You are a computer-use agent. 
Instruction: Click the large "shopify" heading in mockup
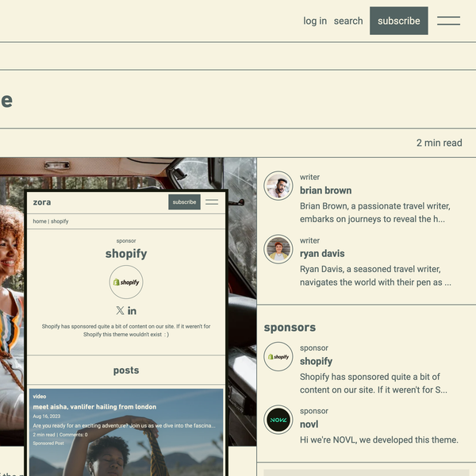(126, 254)
